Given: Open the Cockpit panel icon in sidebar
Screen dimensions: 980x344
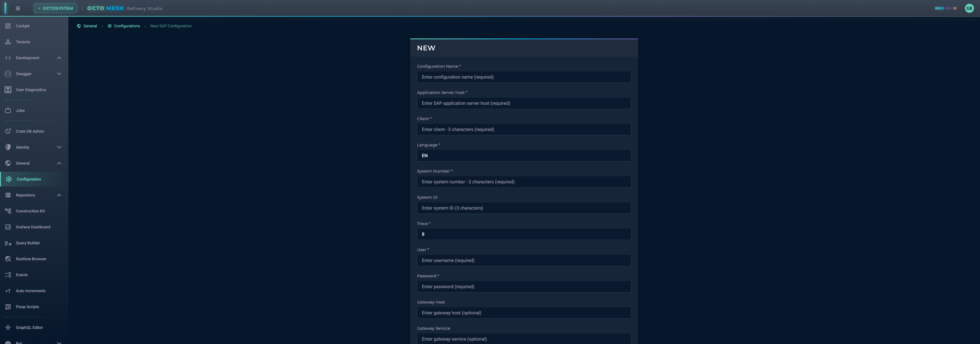Looking at the screenshot, I should pos(8,26).
